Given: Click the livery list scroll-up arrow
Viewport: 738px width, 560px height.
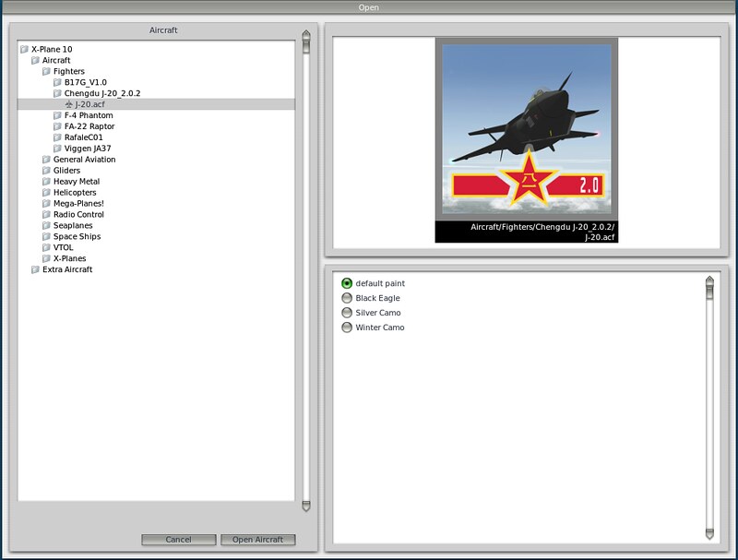Looking at the screenshot, I should point(709,281).
